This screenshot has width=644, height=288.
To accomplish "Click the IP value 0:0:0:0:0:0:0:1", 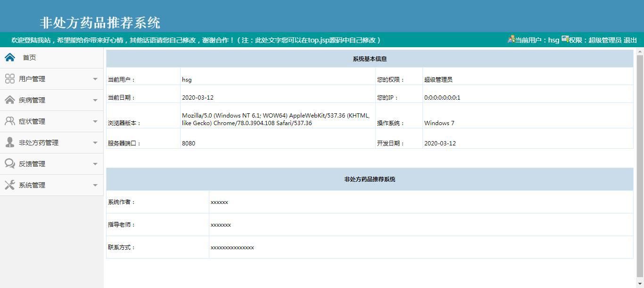I will (x=442, y=98).
